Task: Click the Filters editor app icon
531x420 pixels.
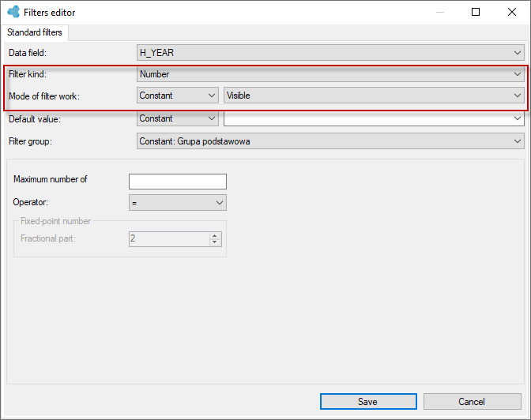Action: tap(13, 12)
